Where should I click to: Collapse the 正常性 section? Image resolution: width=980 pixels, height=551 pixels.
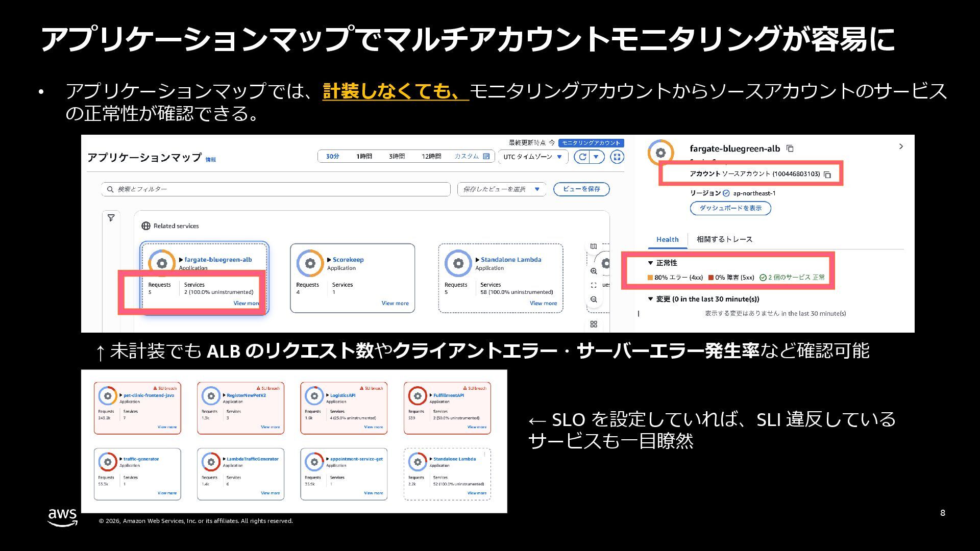[x=650, y=263]
